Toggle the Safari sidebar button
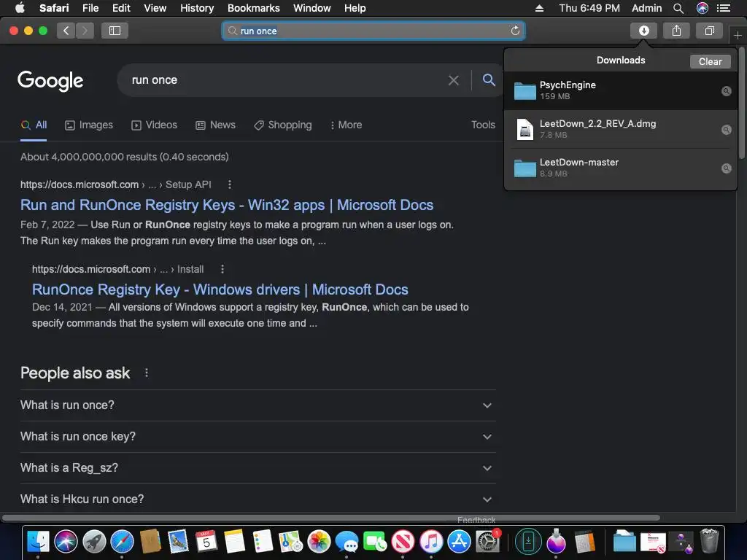747x560 pixels. tap(115, 31)
